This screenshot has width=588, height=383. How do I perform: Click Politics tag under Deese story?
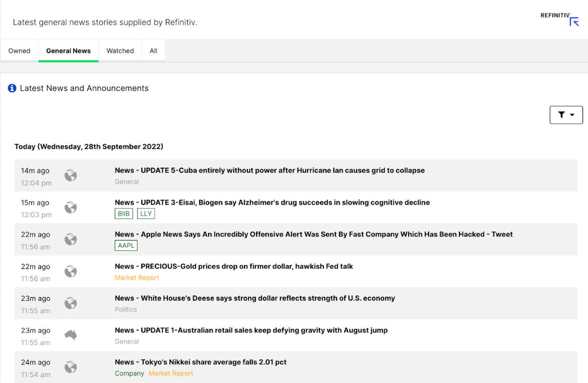(126, 310)
